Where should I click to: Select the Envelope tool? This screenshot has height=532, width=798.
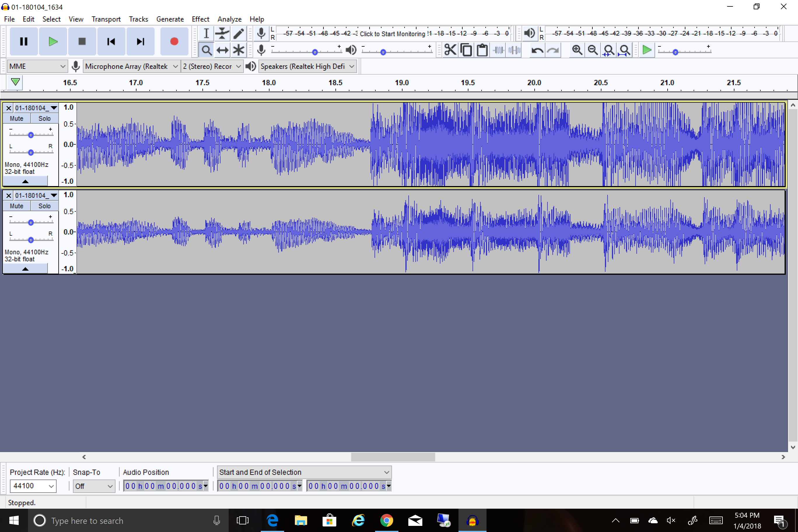tap(222, 34)
